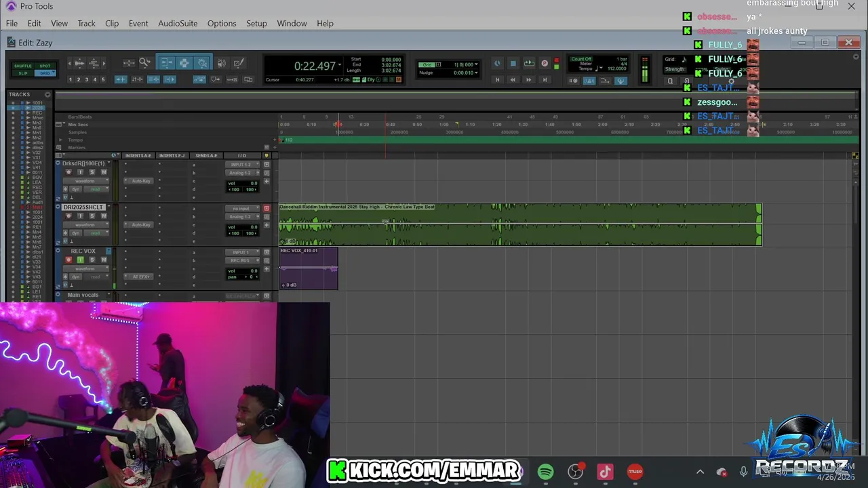Open the File menu

12,23
